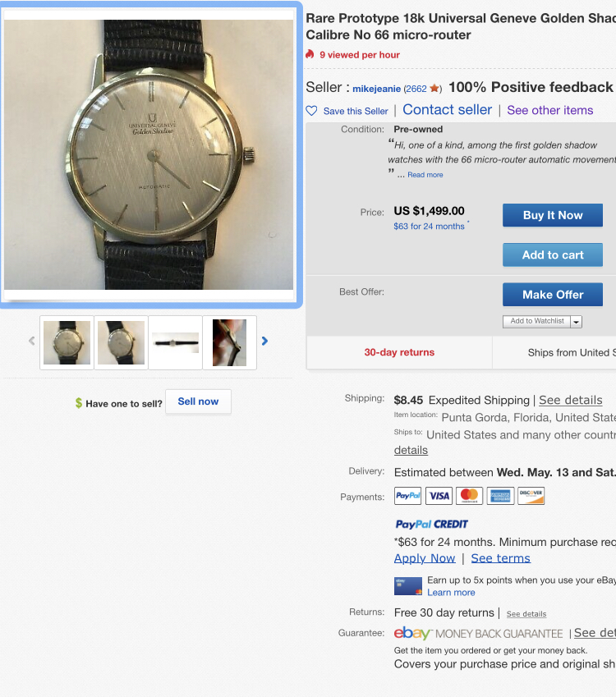This screenshot has width=616, height=697.
Task: Show previous thumbnails with left arrow
Action: point(31,341)
